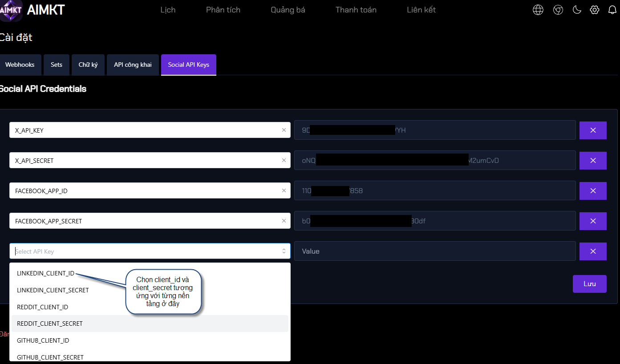The width and height of the screenshot is (620, 364).
Task: Clear the X_API_SECRET key selection
Action: pyautogui.click(x=284, y=160)
